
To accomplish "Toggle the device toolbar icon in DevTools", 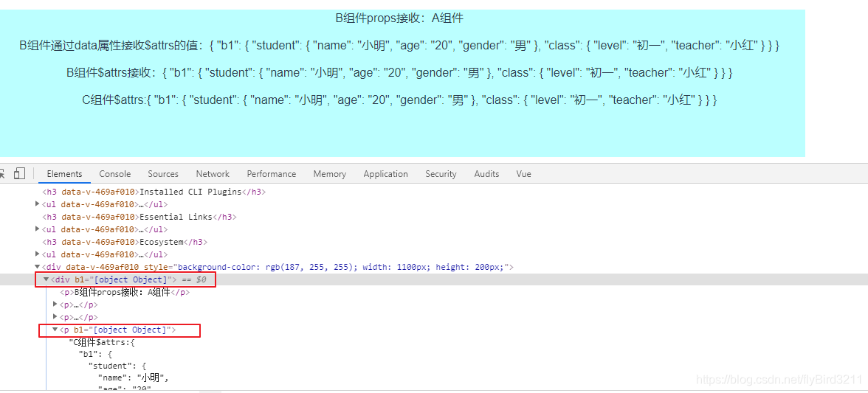I will click(19, 173).
